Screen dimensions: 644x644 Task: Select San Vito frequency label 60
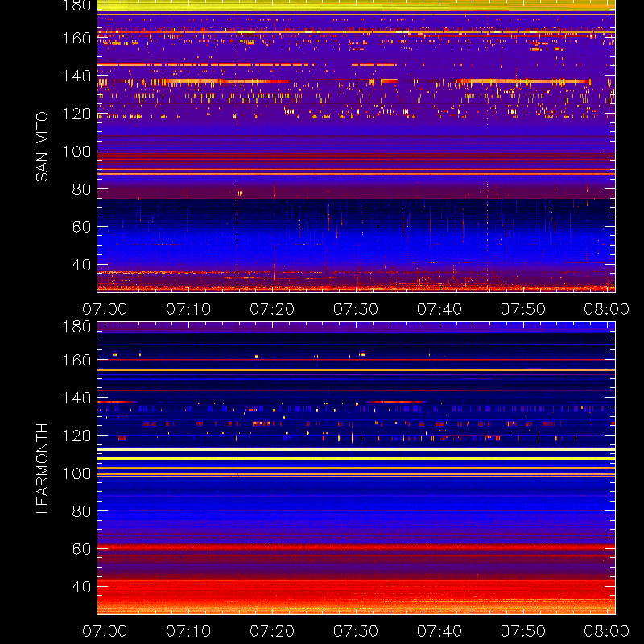81,227
